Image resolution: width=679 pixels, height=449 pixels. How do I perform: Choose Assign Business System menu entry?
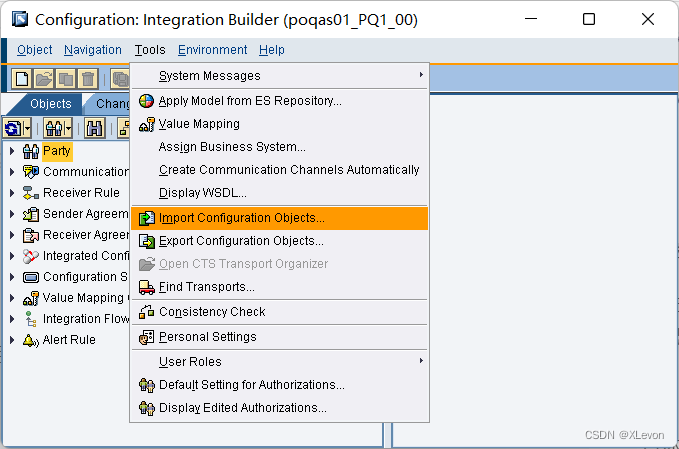pyautogui.click(x=279, y=147)
